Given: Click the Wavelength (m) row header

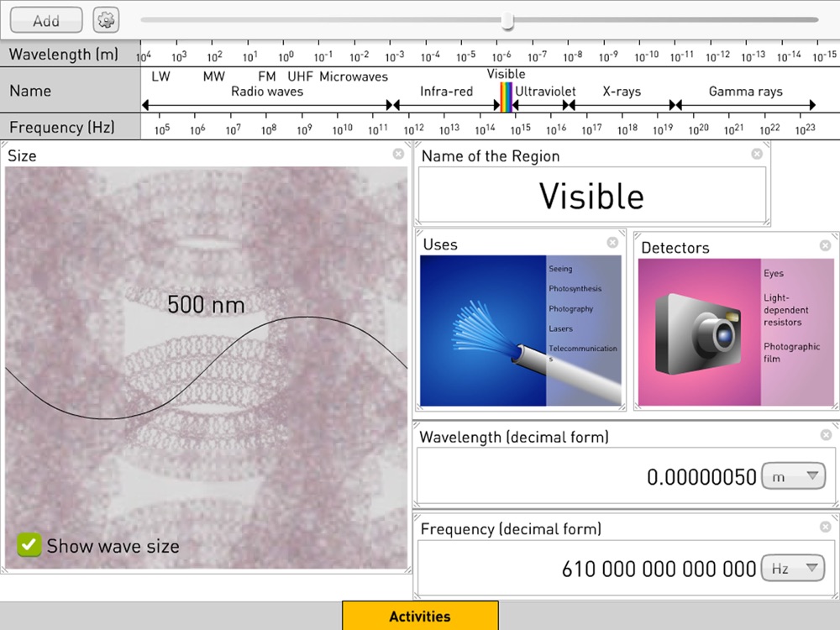Looking at the screenshot, I should [x=71, y=54].
